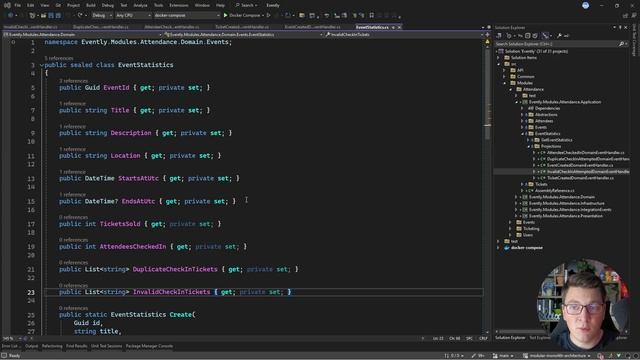Click the toggle bookmark toolbar icon

371,16
